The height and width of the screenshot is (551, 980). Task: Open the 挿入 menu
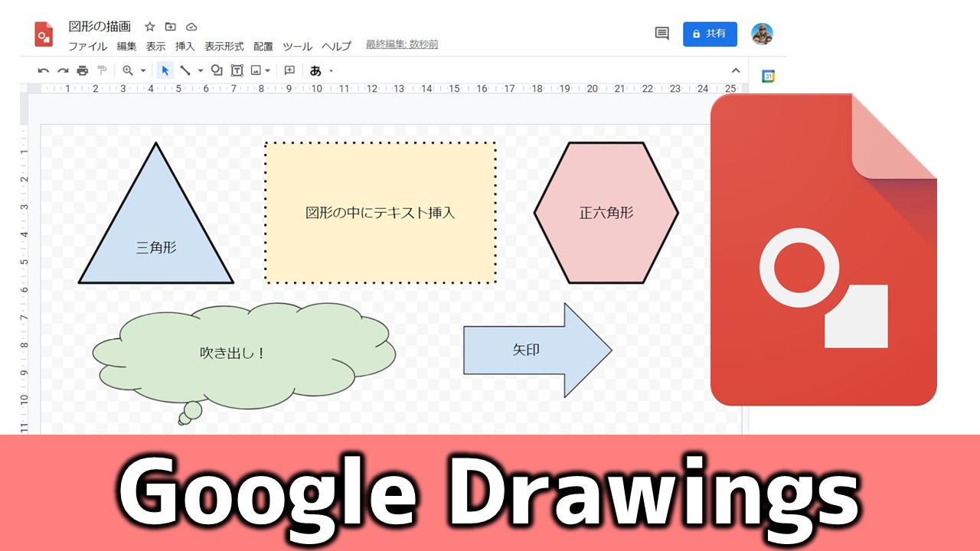[185, 46]
